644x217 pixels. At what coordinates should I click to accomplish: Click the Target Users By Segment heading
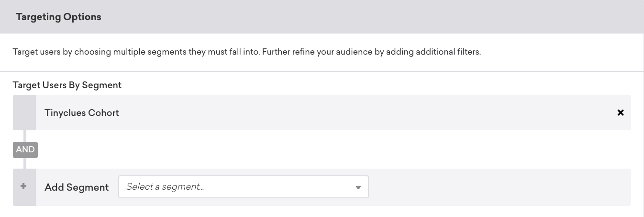point(67,85)
